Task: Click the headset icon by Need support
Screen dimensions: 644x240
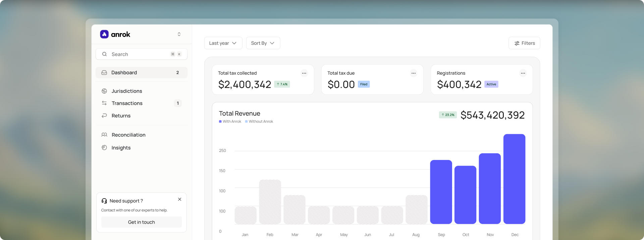Action: [x=104, y=201]
